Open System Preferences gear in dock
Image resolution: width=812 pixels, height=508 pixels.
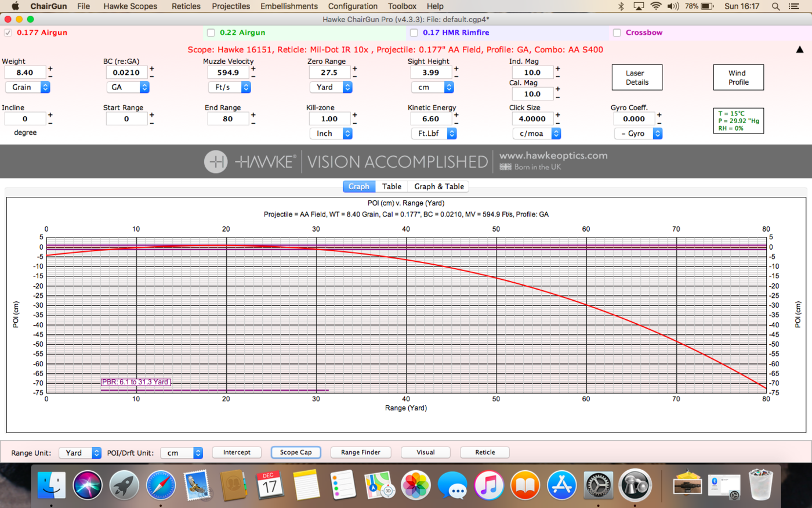[598, 485]
